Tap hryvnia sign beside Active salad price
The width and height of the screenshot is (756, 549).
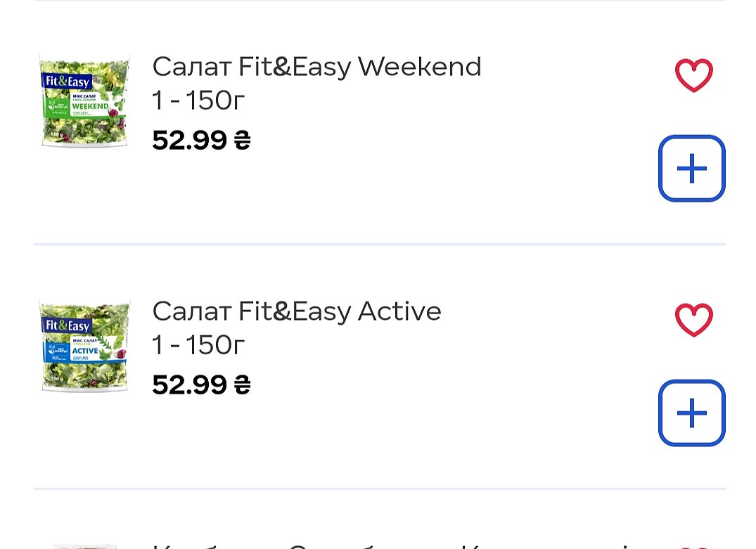point(241,385)
